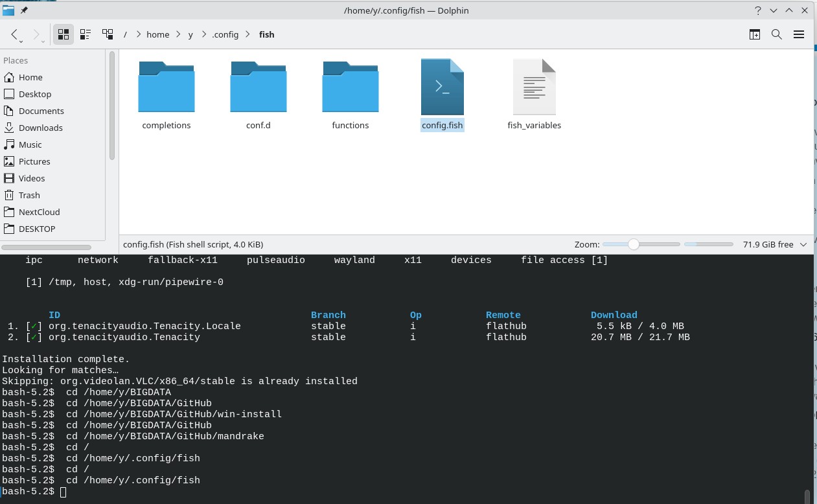Click the status text 'config.fish (Fish shell script, 4.0 KiB)'

[193, 244]
